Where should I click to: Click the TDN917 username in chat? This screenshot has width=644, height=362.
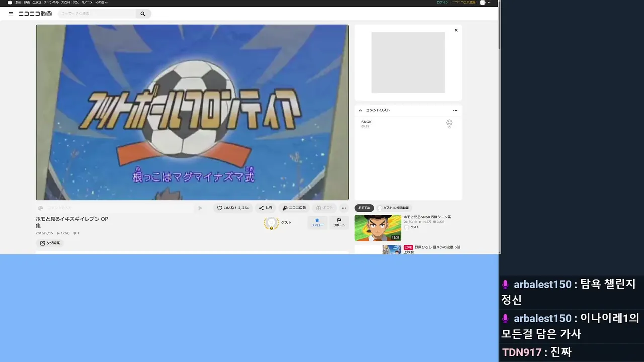[x=522, y=352]
